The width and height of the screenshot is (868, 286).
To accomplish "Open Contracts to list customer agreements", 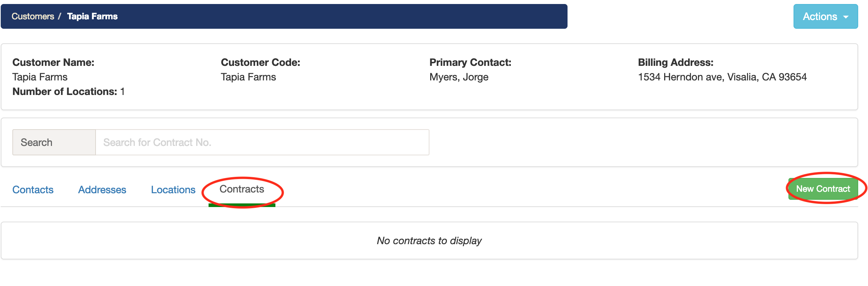I will (241, 189).
